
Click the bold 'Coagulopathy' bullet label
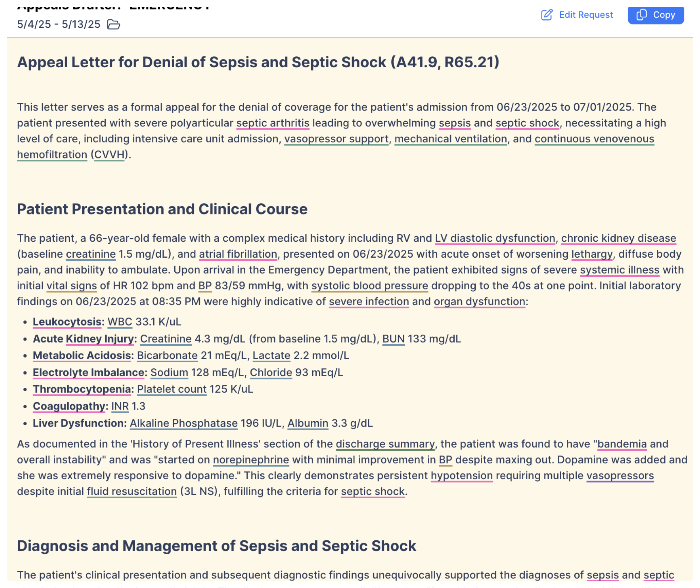click(69, 406)
